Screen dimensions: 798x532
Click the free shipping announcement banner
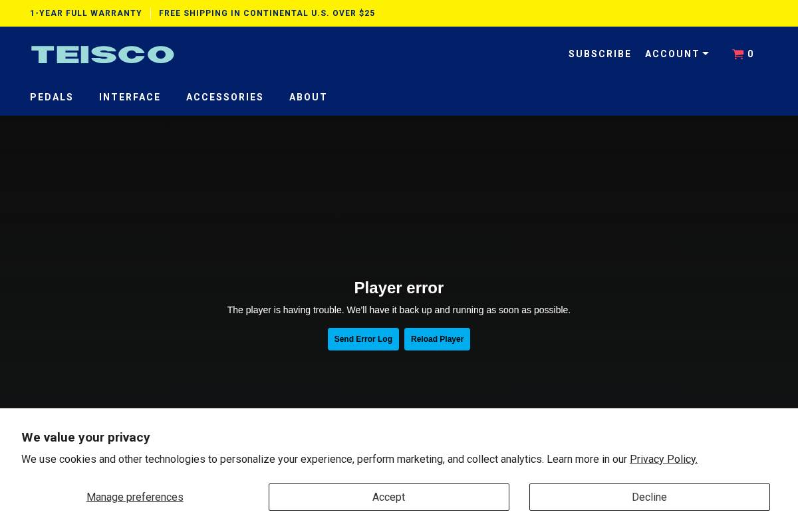[x=267, y=13]
